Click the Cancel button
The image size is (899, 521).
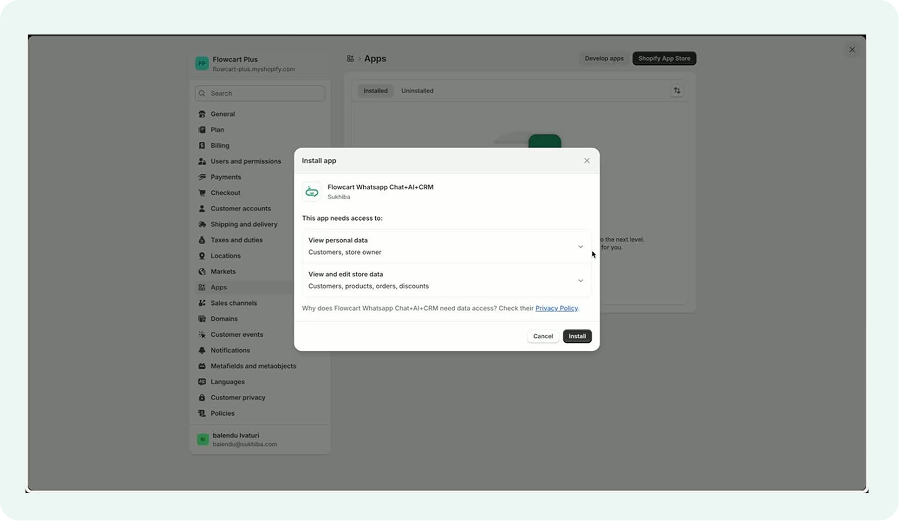point(543,336)
